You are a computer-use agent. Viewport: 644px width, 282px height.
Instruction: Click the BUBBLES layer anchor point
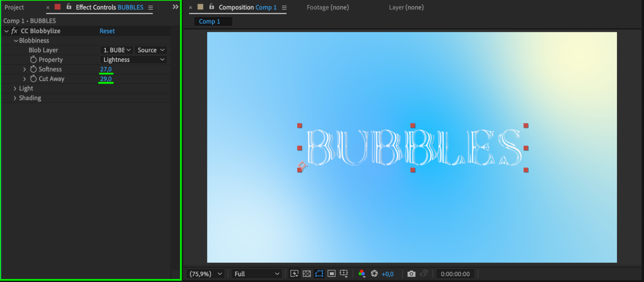302,165
